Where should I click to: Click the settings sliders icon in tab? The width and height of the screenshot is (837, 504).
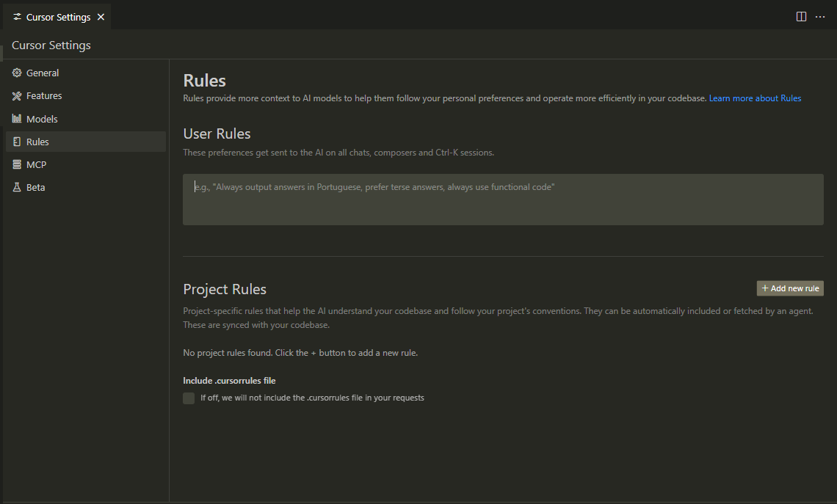(17, 17)
